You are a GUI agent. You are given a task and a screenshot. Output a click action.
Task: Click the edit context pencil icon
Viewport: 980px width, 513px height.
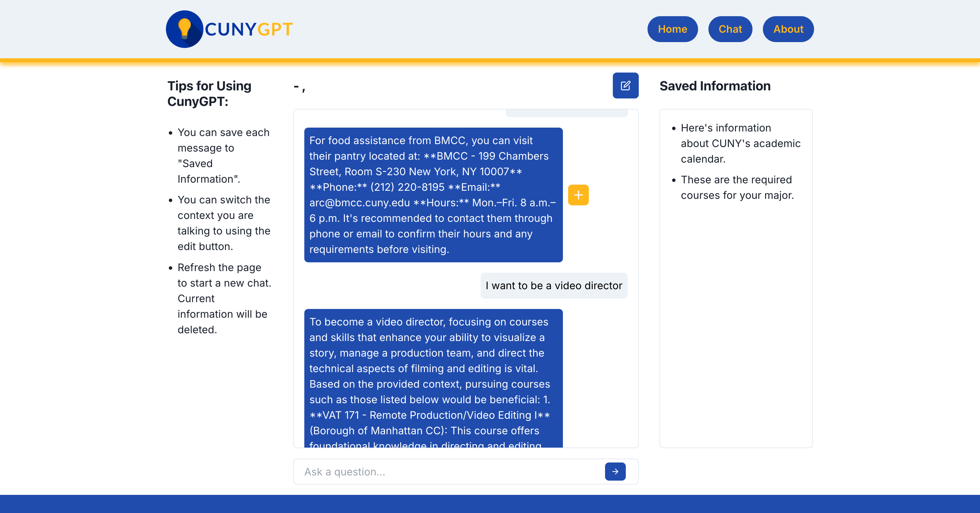pyautogui.click(x=625, y=85)
